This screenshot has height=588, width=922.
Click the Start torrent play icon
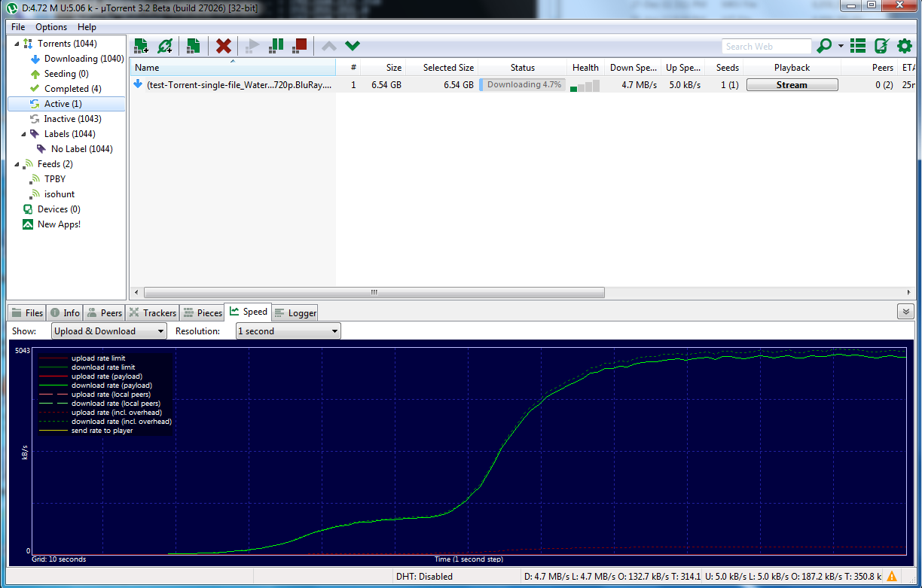[252, 46]
